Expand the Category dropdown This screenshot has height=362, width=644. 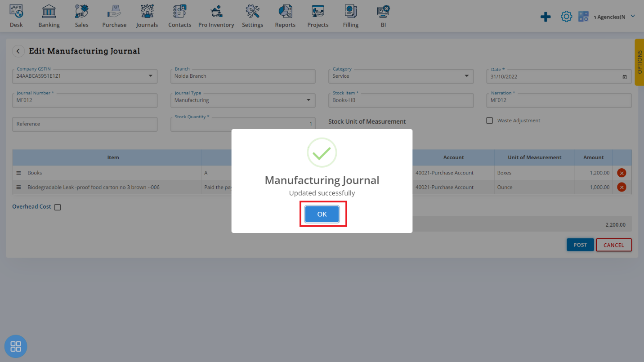pos(467,76)
